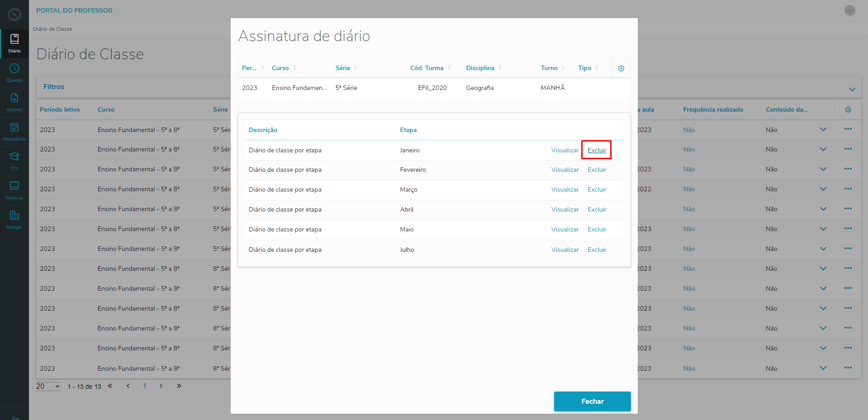The height and width of the screenshot is (420, 868).
Task: Click Excluir for the Julho diary
Action: [x=597, y=250]
